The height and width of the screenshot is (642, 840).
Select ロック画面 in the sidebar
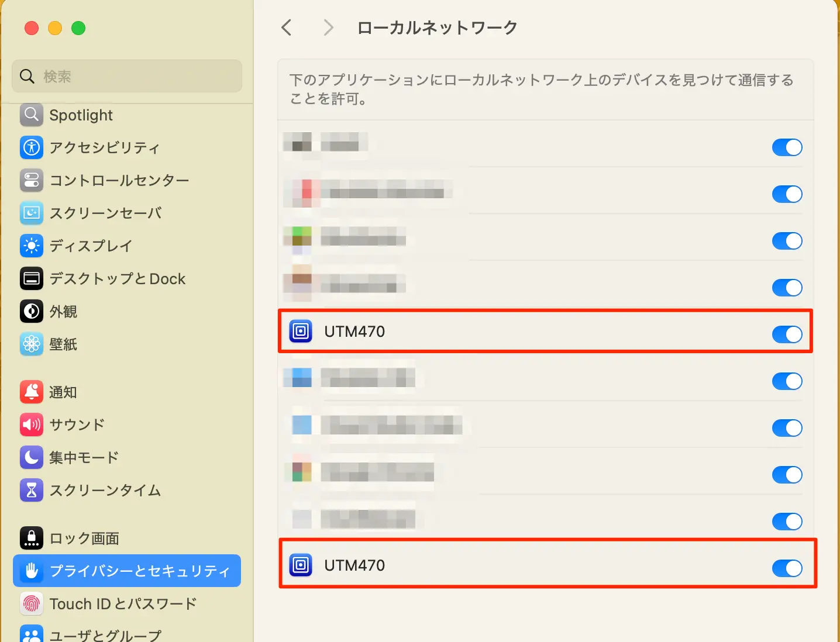click(x=84, y=538)
